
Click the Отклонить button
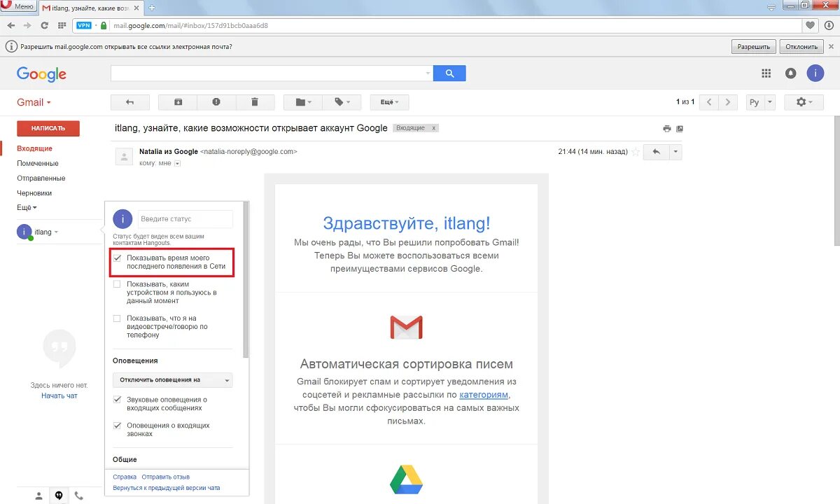click(801, 47)
